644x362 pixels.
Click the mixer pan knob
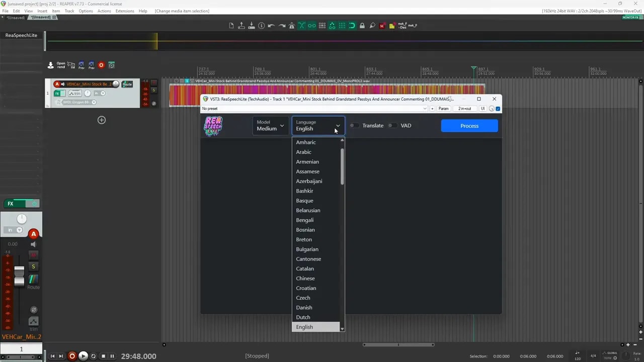click(22, 219)
